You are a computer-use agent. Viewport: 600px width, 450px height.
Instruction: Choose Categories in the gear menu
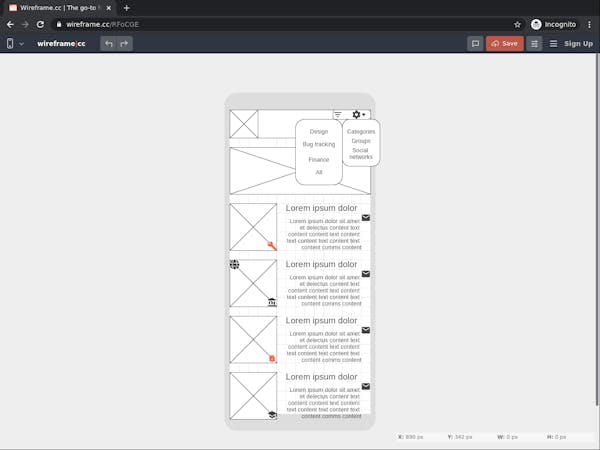point(361,132)
